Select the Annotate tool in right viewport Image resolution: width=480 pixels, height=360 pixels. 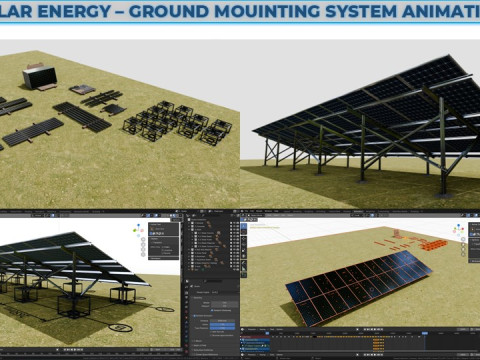[x=244, y=263]
